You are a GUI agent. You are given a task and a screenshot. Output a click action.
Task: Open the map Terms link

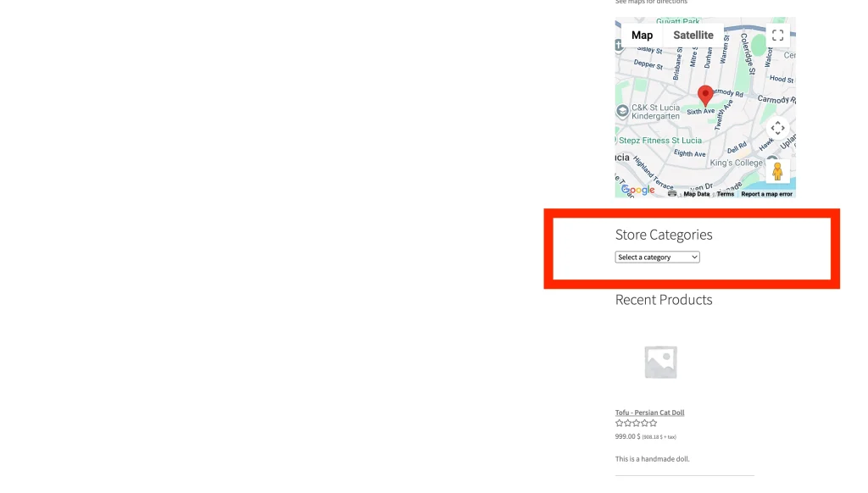coord(725,194)
